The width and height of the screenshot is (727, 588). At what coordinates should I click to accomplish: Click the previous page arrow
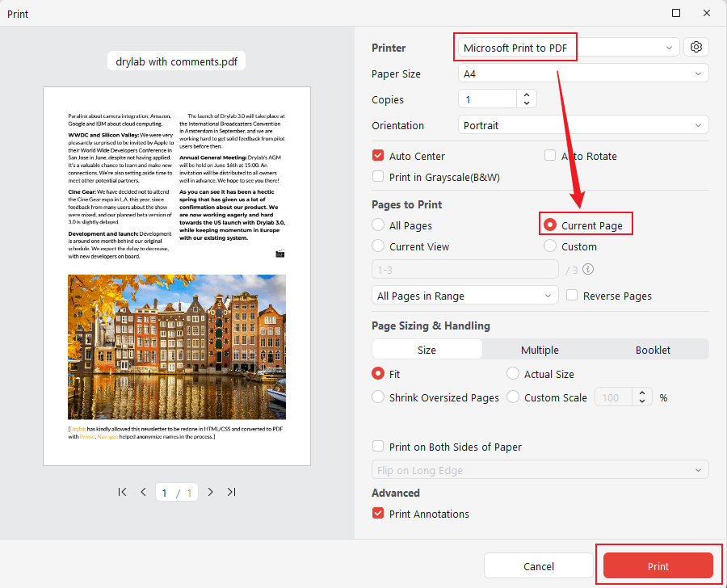143,491
